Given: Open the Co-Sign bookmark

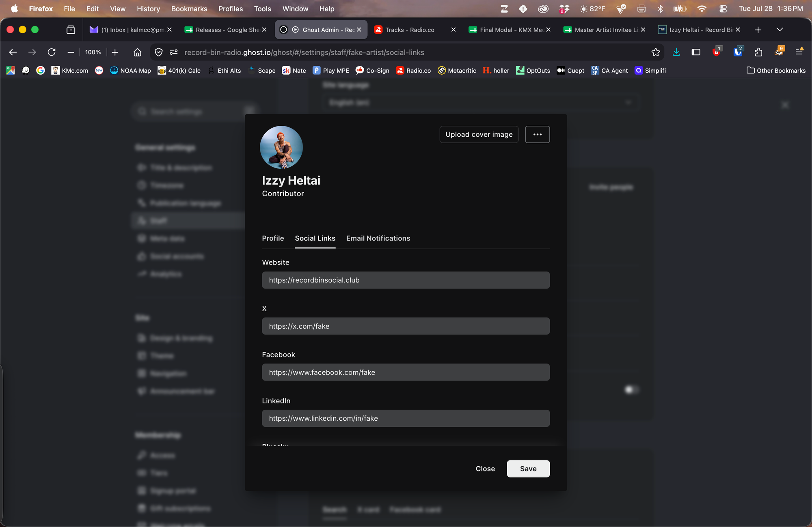Looking at the screenshot, I should (372, 70).
